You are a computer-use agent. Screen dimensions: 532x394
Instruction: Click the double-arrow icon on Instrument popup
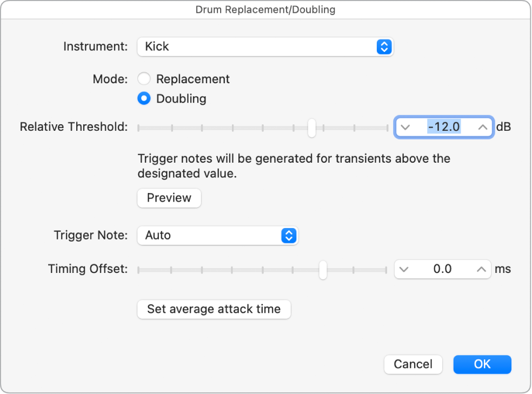[384, 47]
